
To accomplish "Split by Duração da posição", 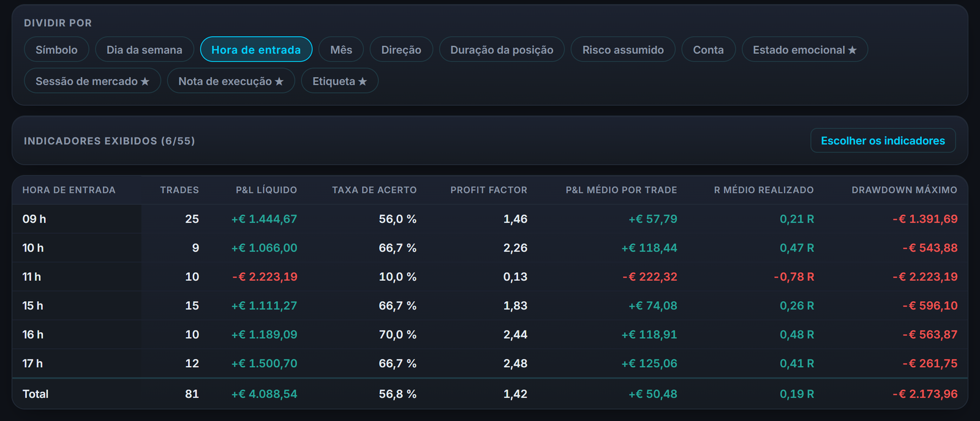I will (502, 50).
